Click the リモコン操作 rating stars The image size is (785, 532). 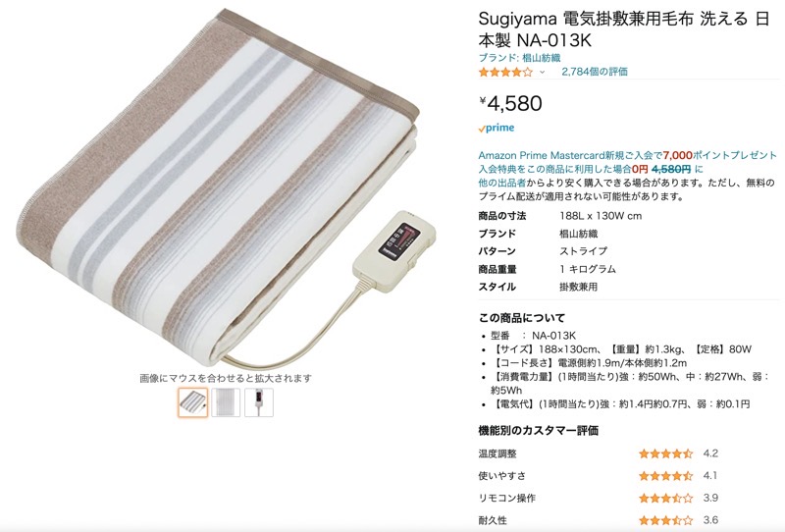pyautogui.click(x=665, y=498)
